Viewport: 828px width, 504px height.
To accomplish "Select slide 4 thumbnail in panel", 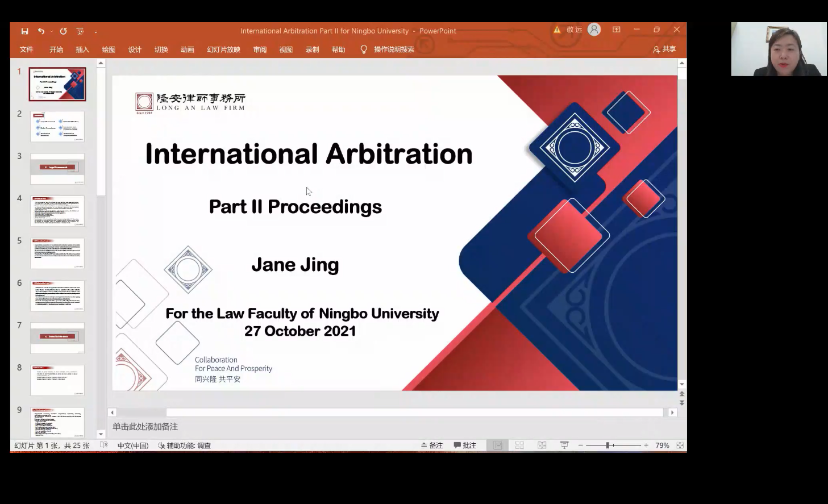I will [57, 211].
